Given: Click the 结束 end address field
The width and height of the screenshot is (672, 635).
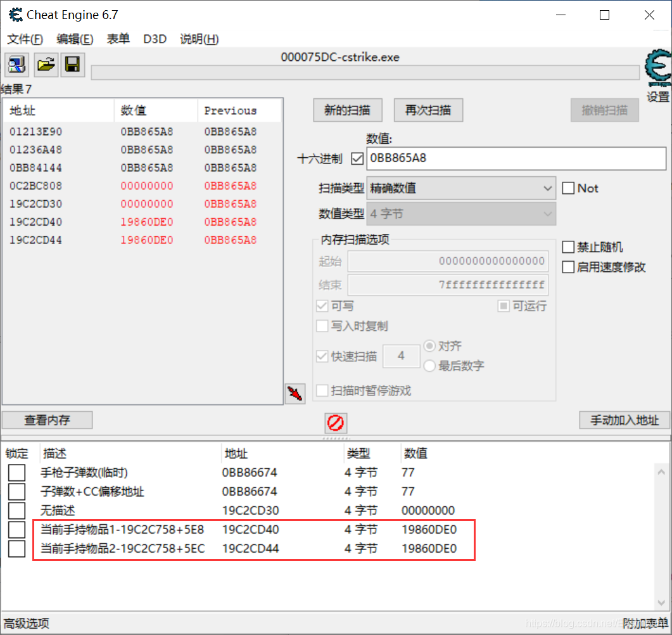Looking at the screenshot, I should [448, 285].
